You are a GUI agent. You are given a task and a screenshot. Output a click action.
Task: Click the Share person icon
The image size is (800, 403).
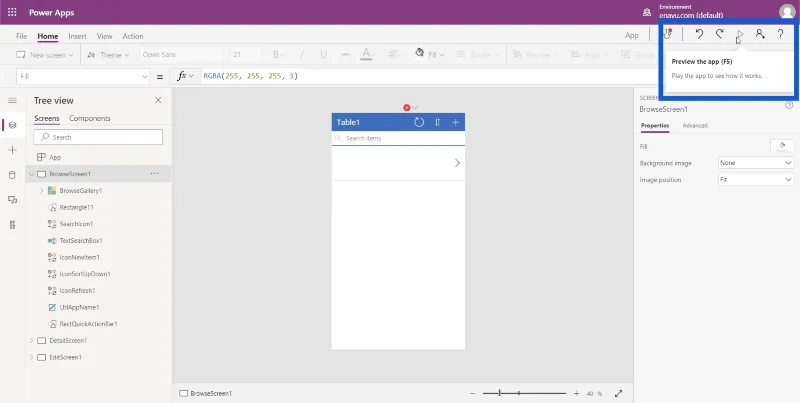click(x=760, y=34)
